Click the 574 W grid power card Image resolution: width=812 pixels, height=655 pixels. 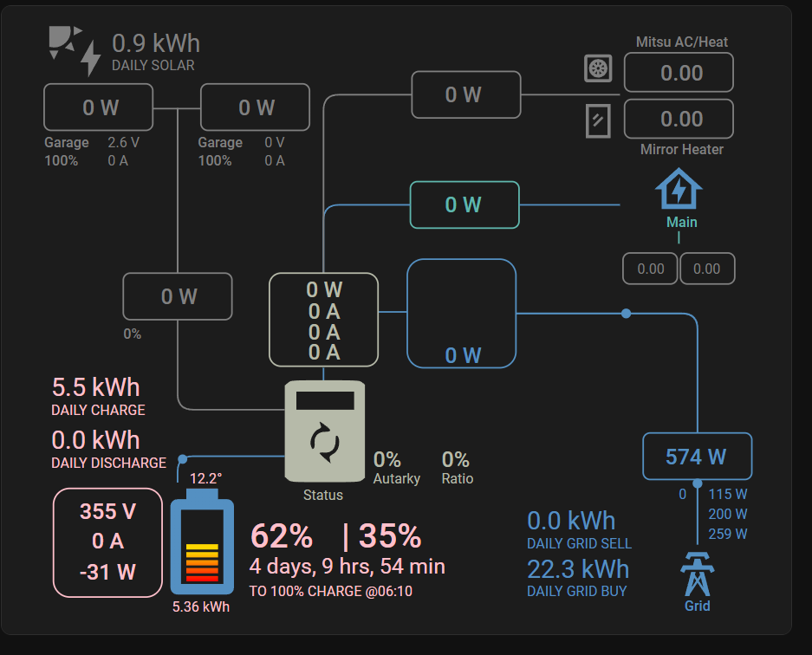tap(697, 457)
